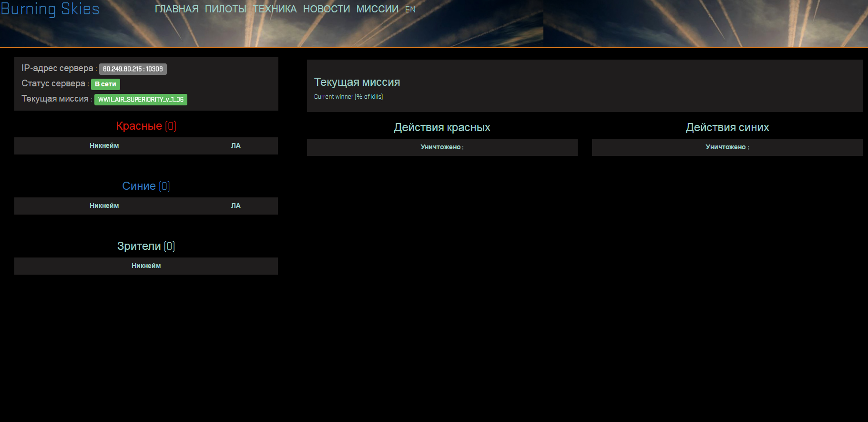This screenshot has height=422, width=868.
Task: Click the 'IP-адрес сервера' label
Action: pyautogui.click(x=57, y=68)
